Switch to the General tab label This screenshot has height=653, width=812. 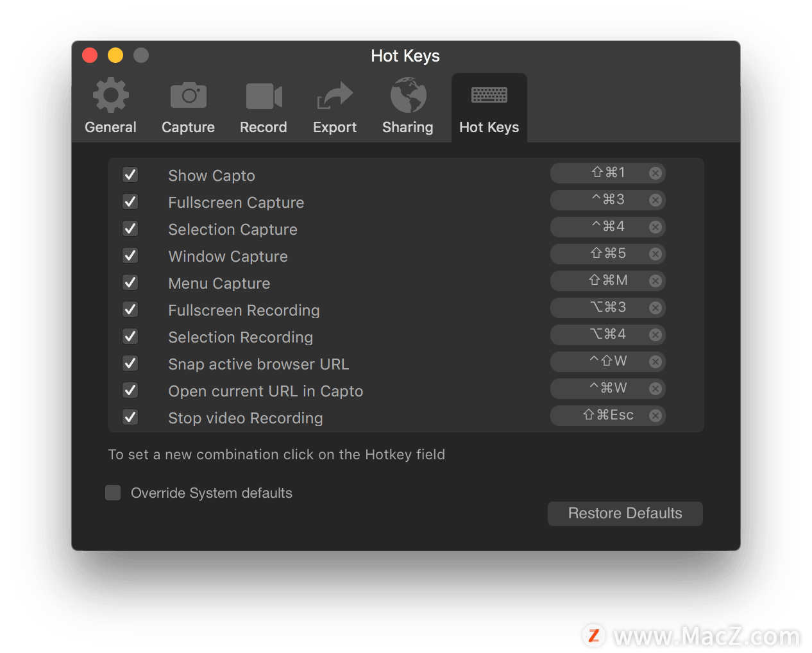click(111, 127)
